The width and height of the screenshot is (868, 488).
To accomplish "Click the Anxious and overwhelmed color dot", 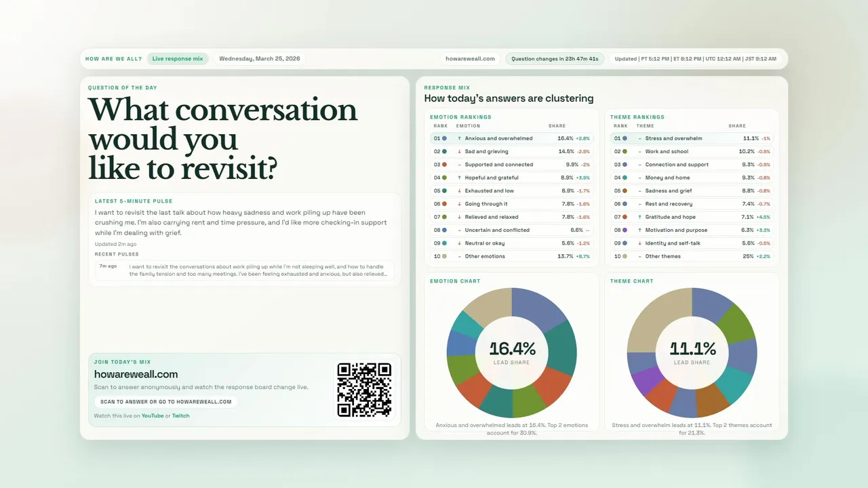I will [444, 138].
